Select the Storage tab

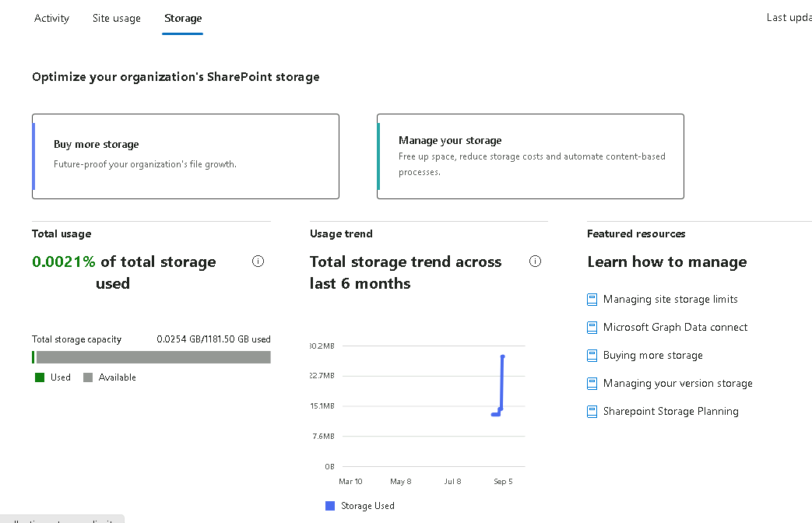coord(183,18)
